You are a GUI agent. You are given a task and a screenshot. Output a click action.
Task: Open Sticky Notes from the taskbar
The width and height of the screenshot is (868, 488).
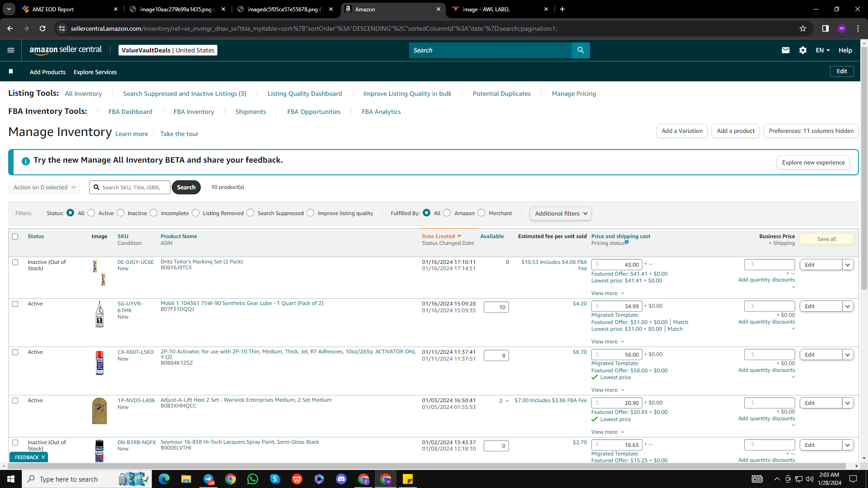[408, 479]
